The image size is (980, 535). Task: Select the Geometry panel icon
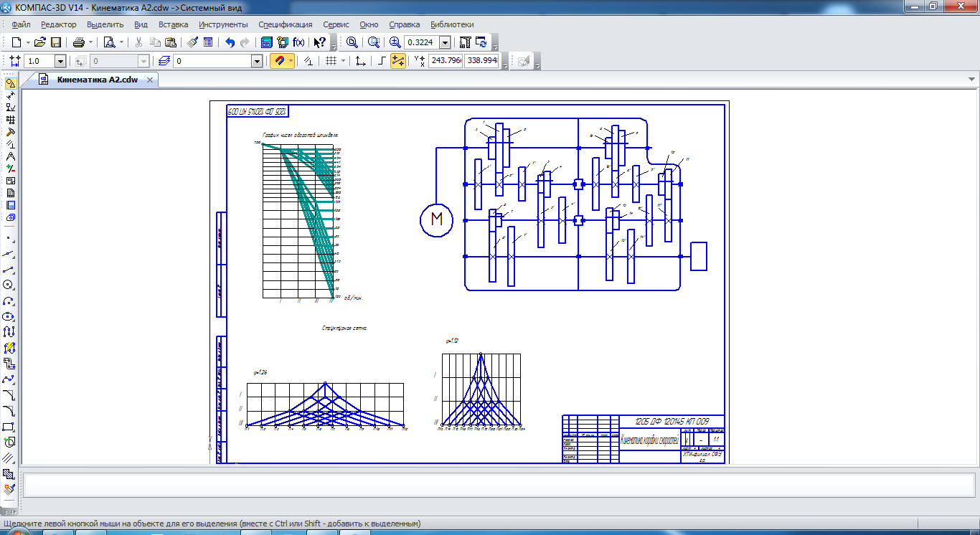[10, 83]
